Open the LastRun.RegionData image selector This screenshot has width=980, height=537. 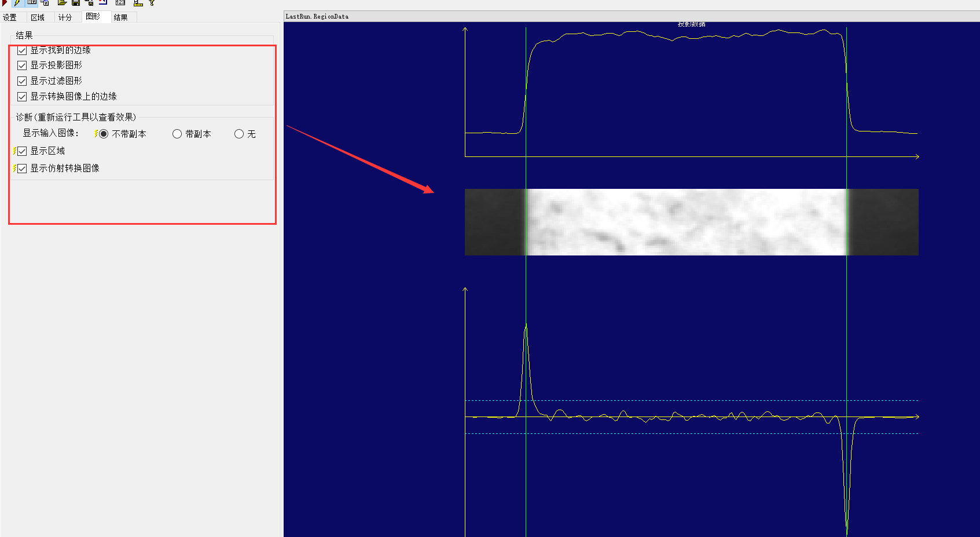click(632, 16)
